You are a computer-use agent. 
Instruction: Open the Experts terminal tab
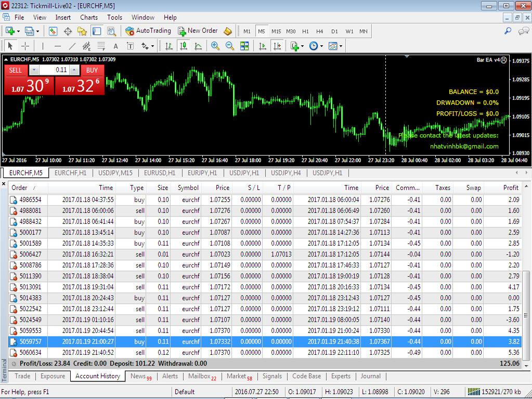pos(341,376)
